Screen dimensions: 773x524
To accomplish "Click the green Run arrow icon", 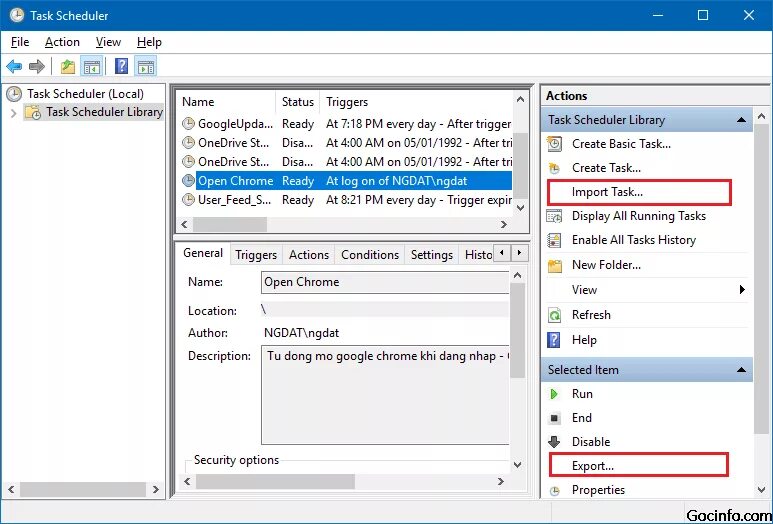I will 554,394.
